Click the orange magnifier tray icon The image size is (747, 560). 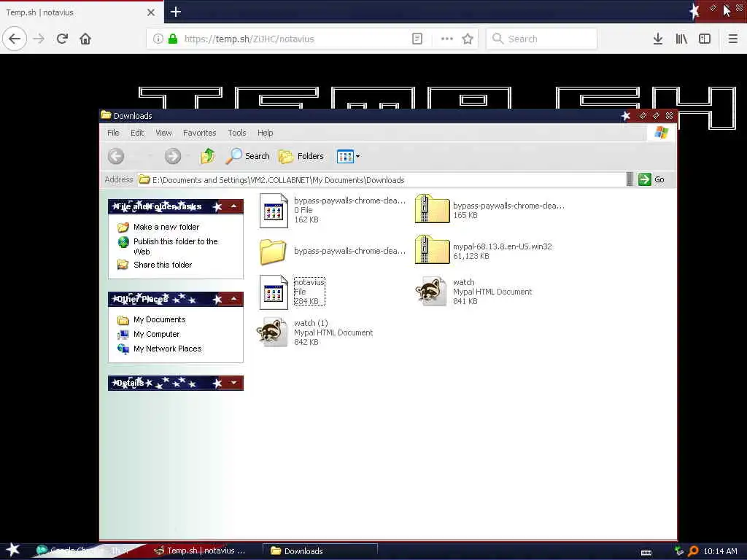pos(693,551)
